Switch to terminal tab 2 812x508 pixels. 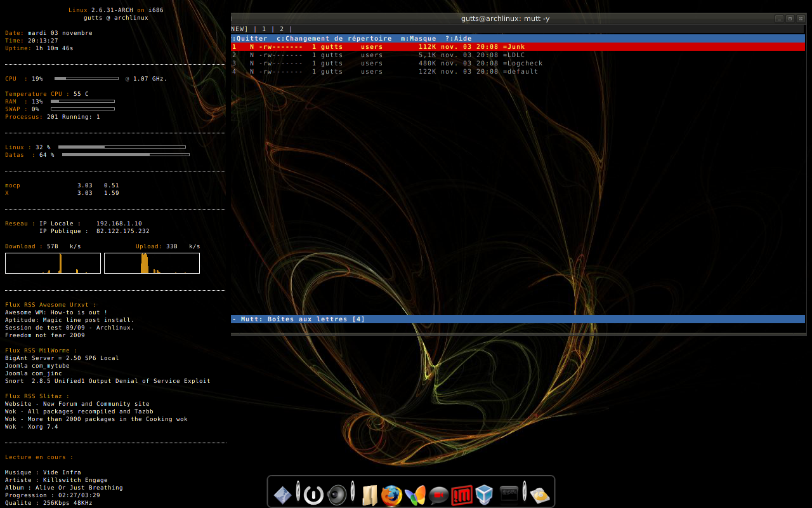click(282, 29)
